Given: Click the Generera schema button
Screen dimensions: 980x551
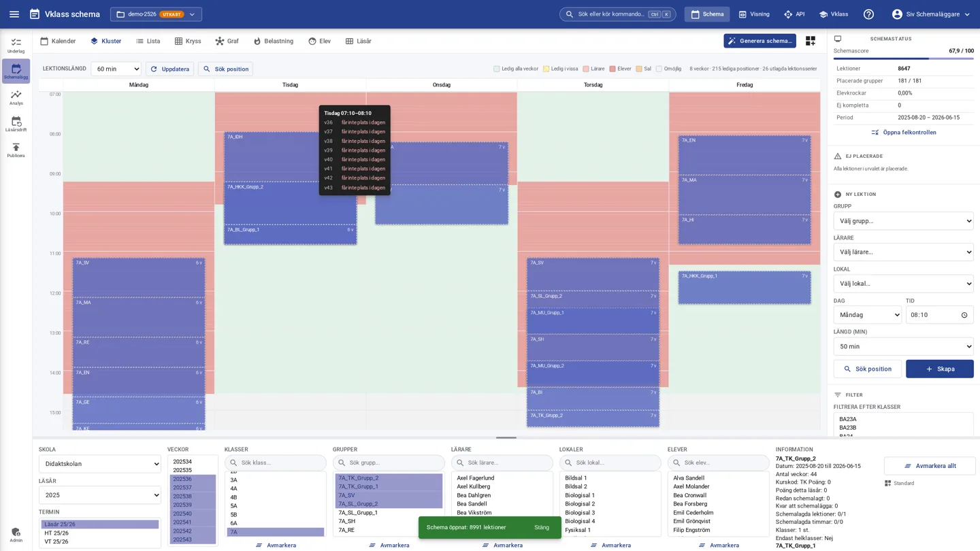Looking at the screenshot, I should pyautogui.click(x=759, y=41).
